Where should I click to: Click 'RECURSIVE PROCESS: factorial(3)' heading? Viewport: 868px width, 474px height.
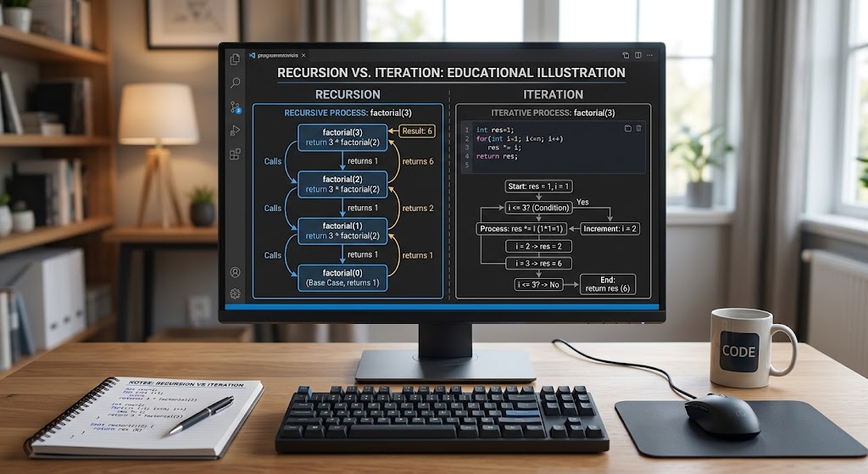(348, 113)
